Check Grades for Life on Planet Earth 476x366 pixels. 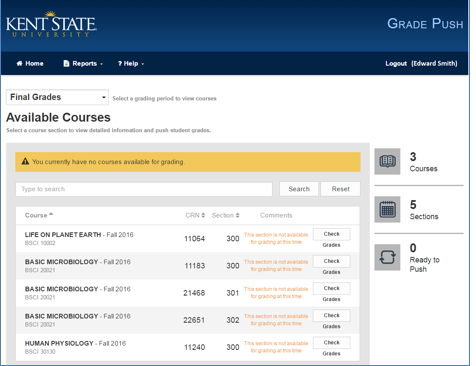tap(331, 234)
